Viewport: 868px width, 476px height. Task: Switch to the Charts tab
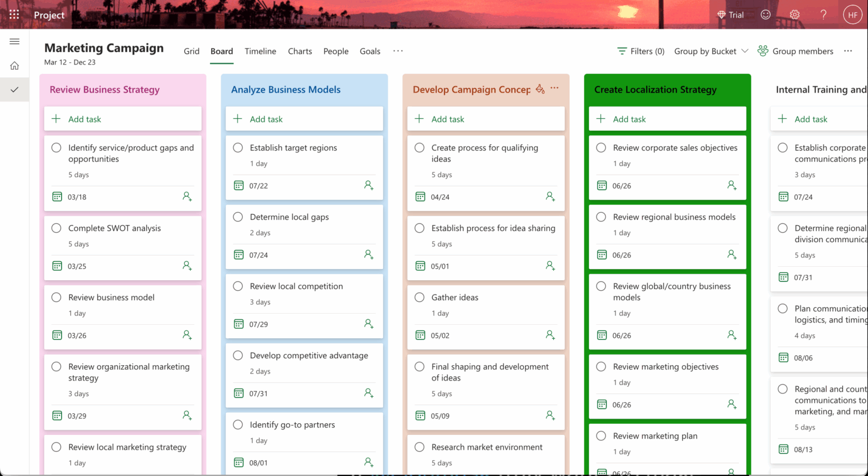pyautogui.click(x=300, y=51)
